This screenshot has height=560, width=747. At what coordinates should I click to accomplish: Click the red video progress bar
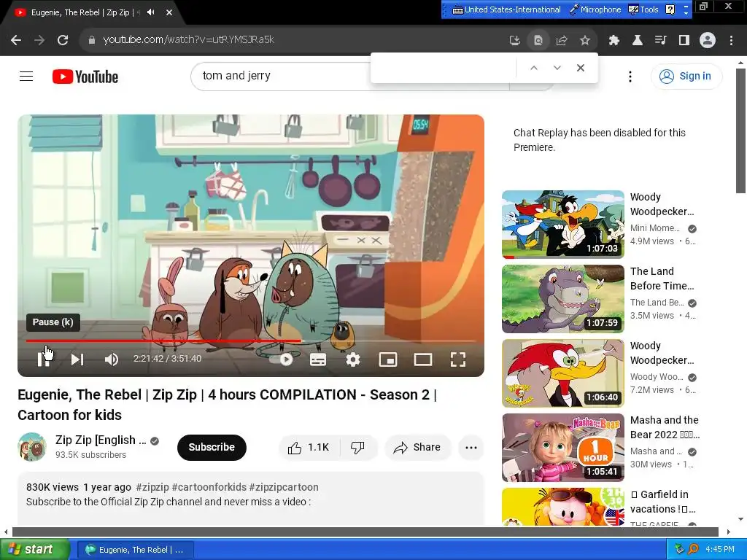pos(251,341)
